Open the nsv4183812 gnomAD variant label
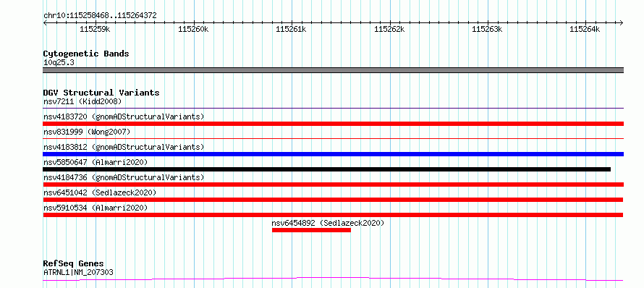644x288 pixels. (x=124, y=147)
